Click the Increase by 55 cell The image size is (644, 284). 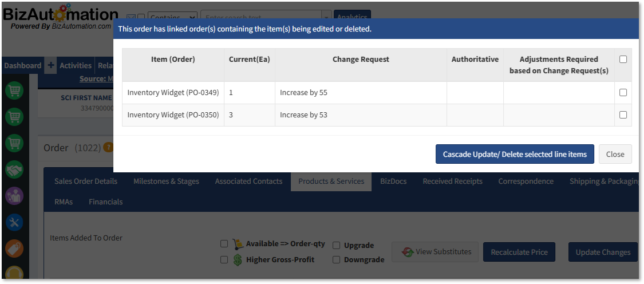click(x=361, y=93)
